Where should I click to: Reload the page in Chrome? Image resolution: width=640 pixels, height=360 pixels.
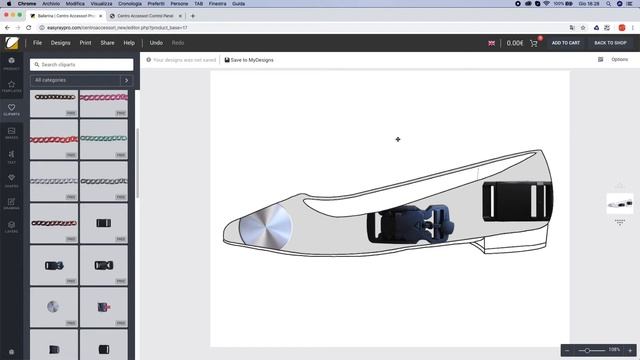click(x=29, y=28)
